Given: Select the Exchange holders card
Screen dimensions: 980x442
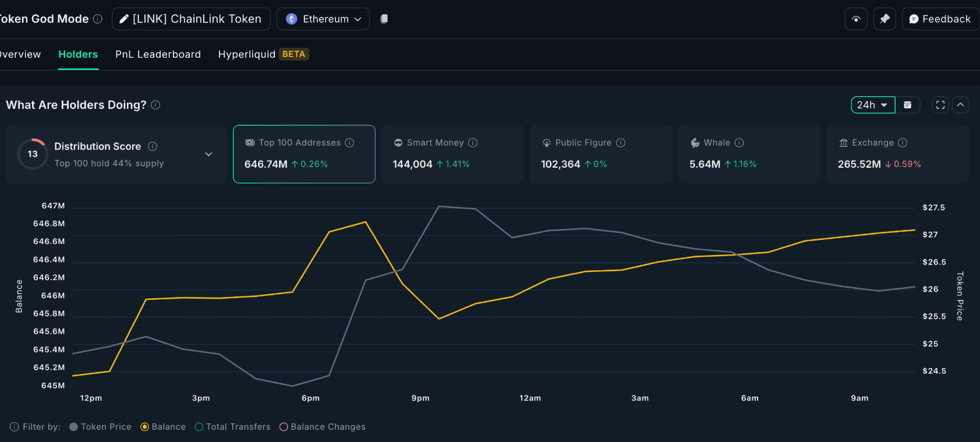Looking at the screenshot, I should (x=897, y=154).
